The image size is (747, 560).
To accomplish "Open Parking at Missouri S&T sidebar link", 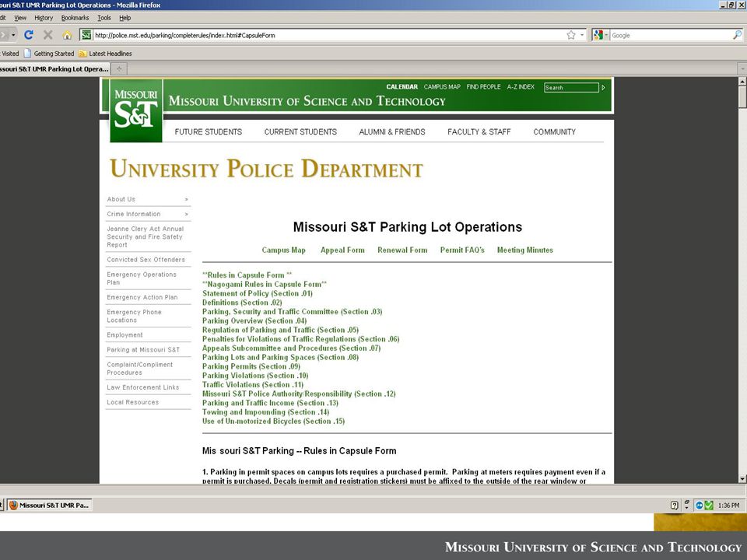I will [143, 349].
